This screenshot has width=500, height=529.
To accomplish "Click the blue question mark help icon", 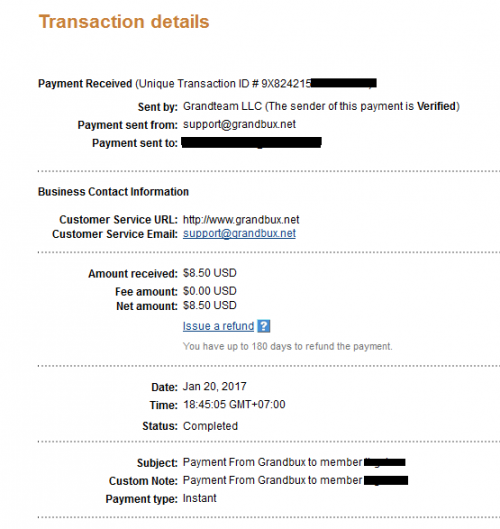I will pyautogui.click(x=263, y=326).
